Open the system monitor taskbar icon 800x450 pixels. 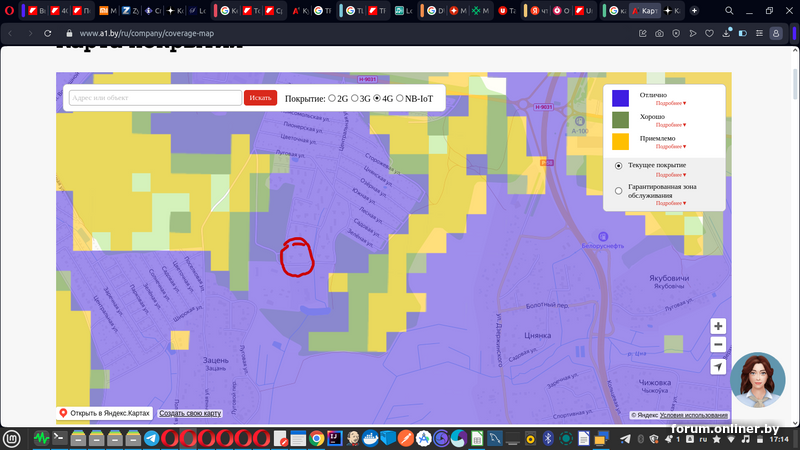pyautogui.click(x=41, y=438)
